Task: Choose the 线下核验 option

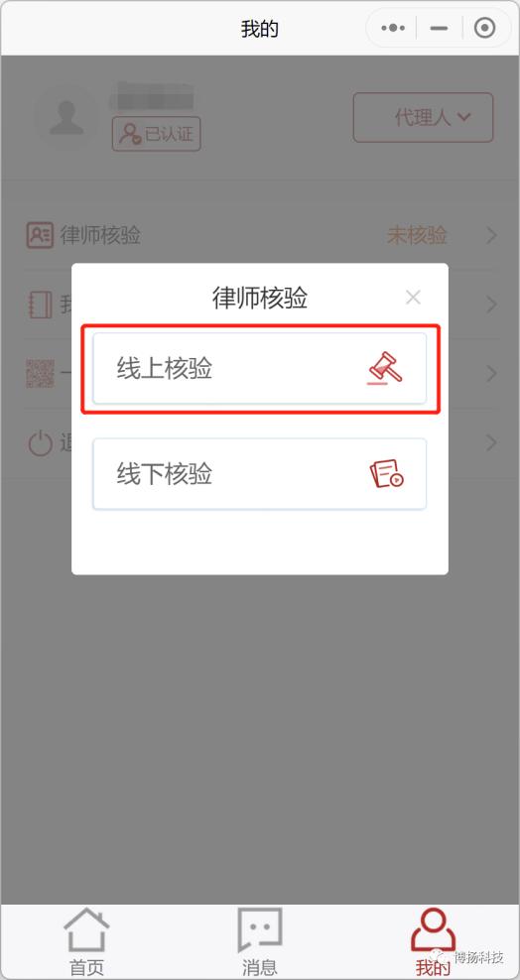Action: [x=259, y=474]
